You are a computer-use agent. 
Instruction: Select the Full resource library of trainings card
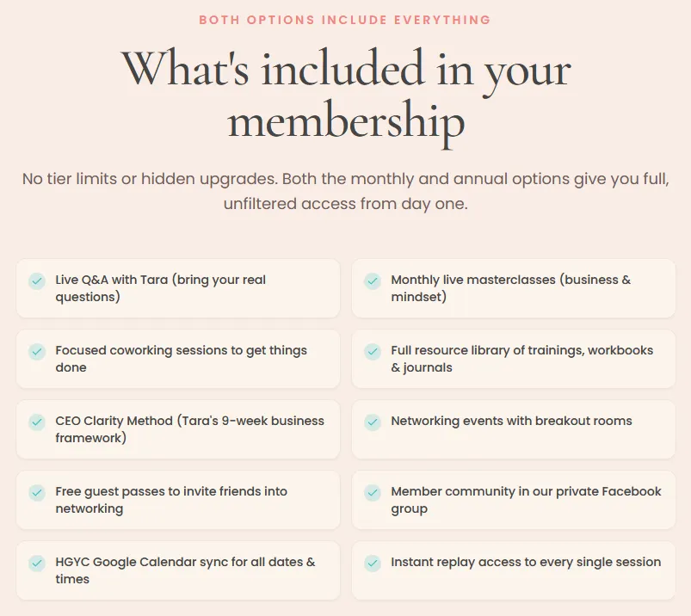pyautogui.click(x=514, y=359)
